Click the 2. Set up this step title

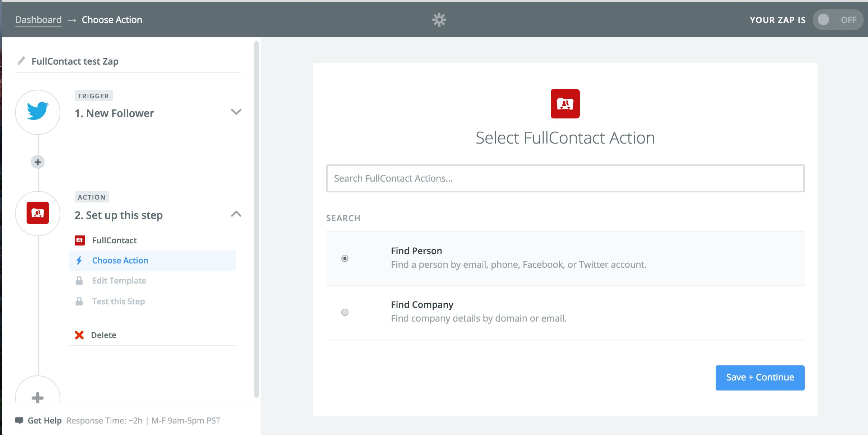tap(119, 215)
